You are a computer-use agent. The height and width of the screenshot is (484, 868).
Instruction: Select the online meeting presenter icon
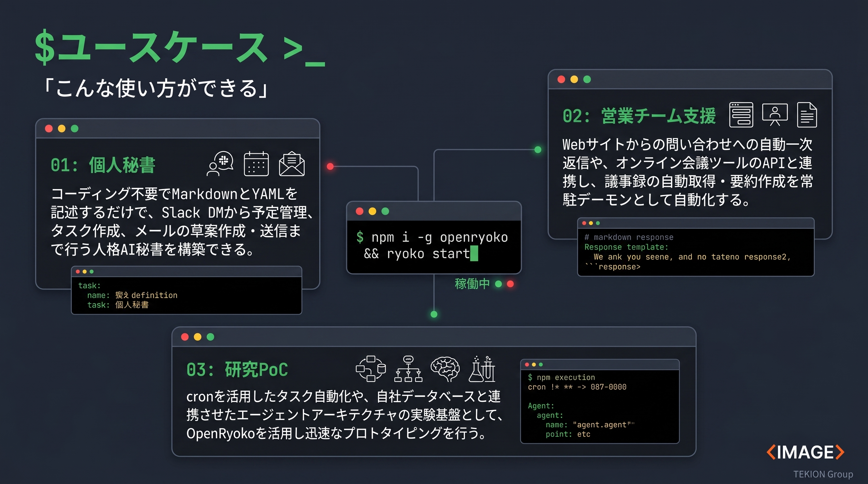click(775, 115)
